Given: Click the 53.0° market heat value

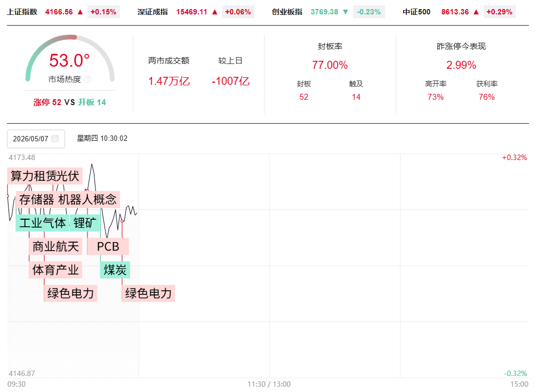Looking at the screenshot, I should click(69, 61).
